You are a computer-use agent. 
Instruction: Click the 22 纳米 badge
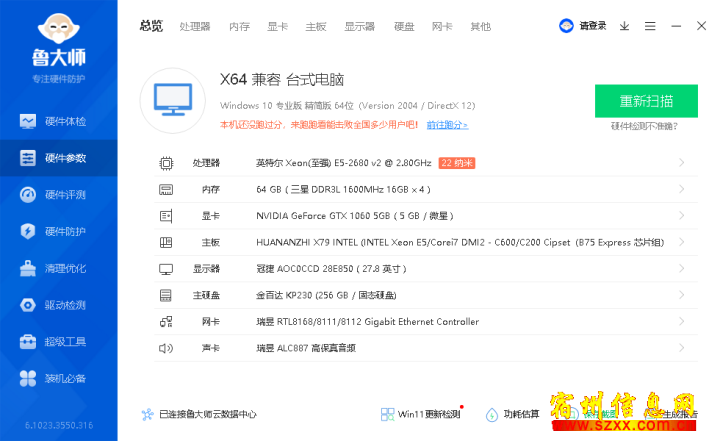pyautogui.click(x=457, y=163)
